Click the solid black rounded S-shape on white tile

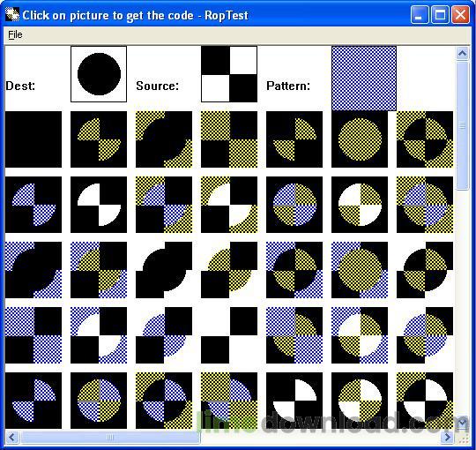click(x=164, y=270)
